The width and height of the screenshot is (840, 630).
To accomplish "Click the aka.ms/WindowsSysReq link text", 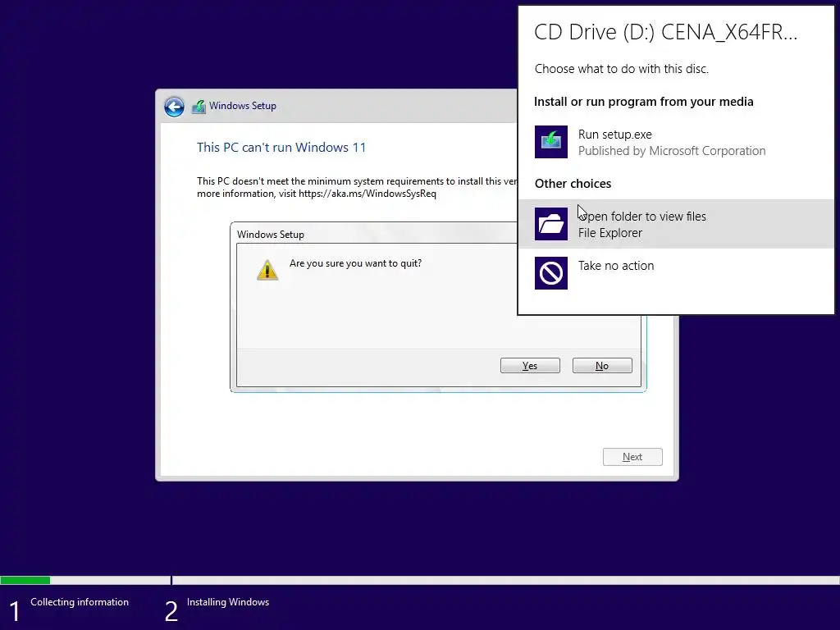I will click(x=367, y=194).
